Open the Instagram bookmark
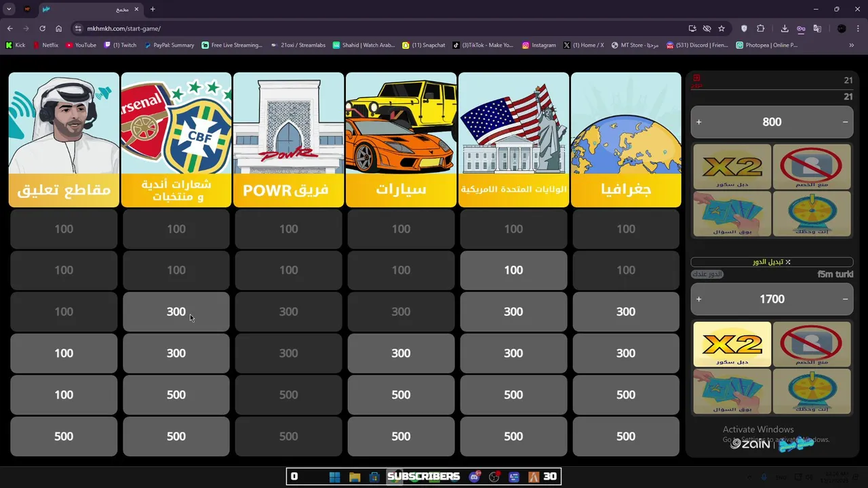The image size is (868, 488). [x=539, y=45]
